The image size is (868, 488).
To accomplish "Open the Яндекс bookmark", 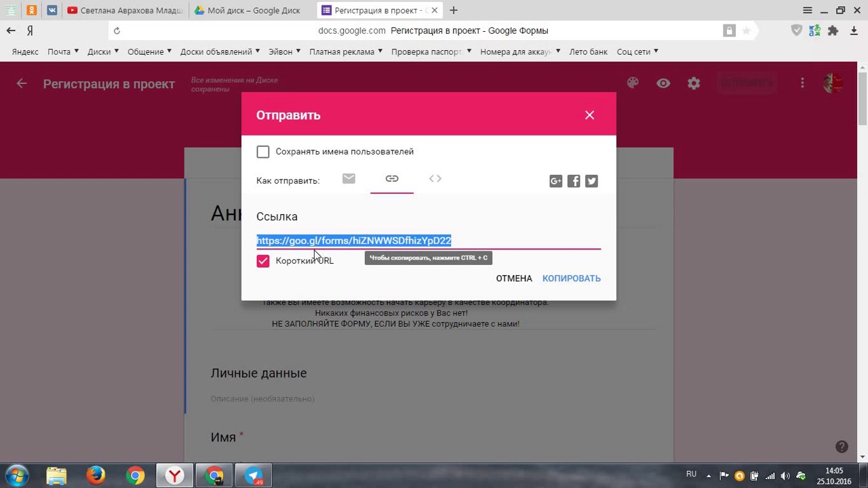I will 25,52.
